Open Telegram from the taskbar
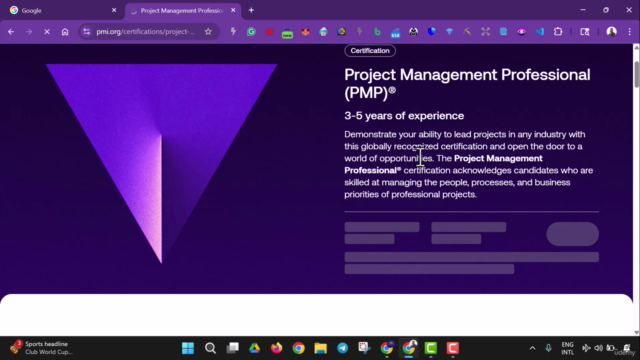The width and height of the screenshot is (640, 360). (x=342, y=348)
